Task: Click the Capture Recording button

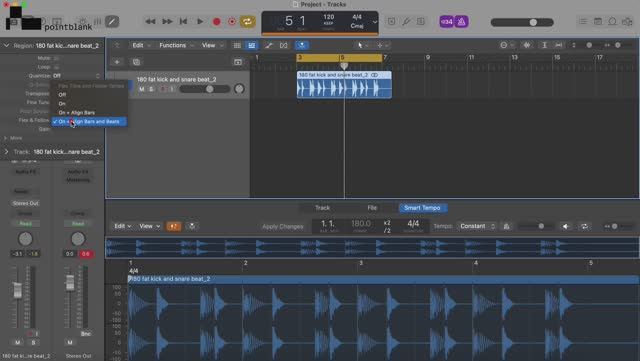Action: click(x=232, y=22)
